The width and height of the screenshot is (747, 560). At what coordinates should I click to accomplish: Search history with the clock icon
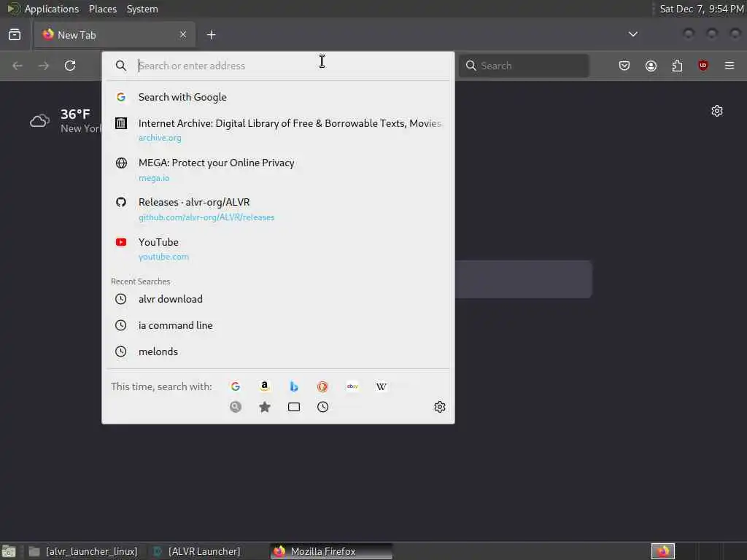(x=322, y=407)
